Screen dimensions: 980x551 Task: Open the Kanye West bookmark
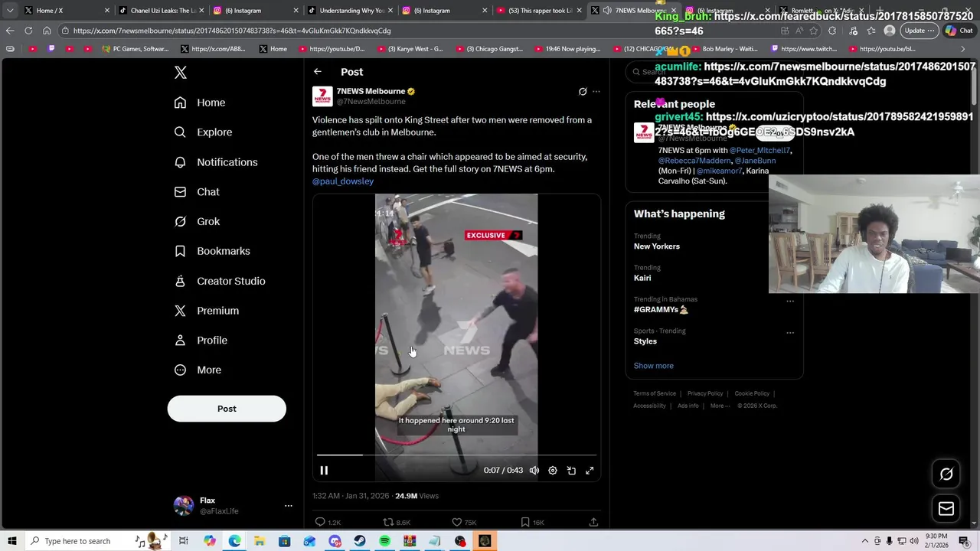pyautogui.click(x=410, y=49)
